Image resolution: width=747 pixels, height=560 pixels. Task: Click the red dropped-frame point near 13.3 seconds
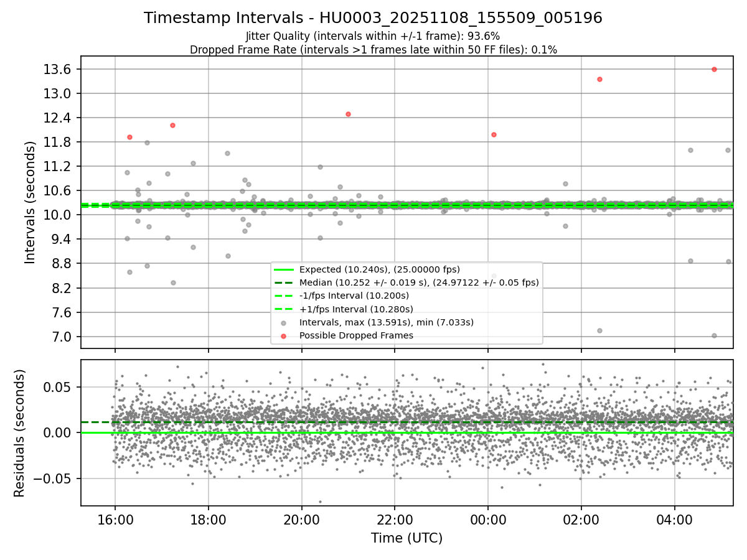pos(599,79)
